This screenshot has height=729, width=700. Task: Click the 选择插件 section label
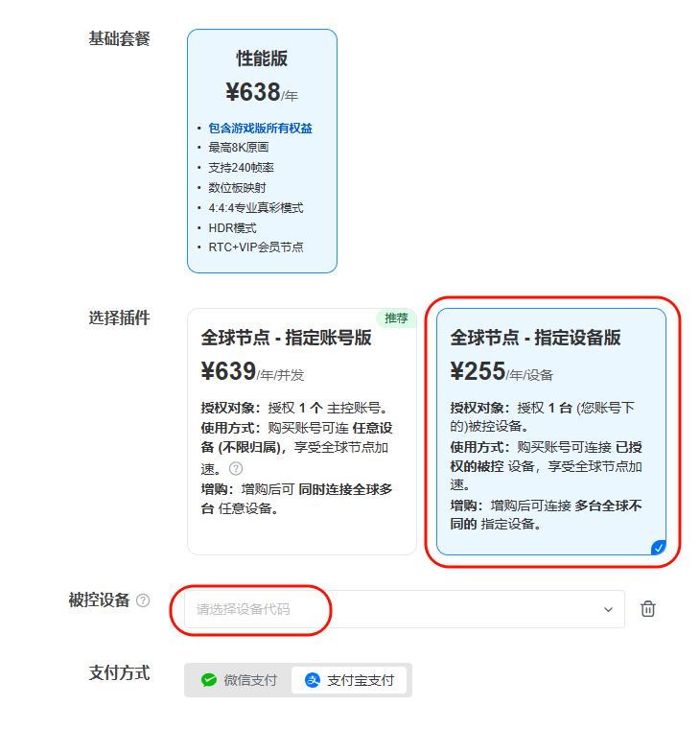[x=120, y=318]
